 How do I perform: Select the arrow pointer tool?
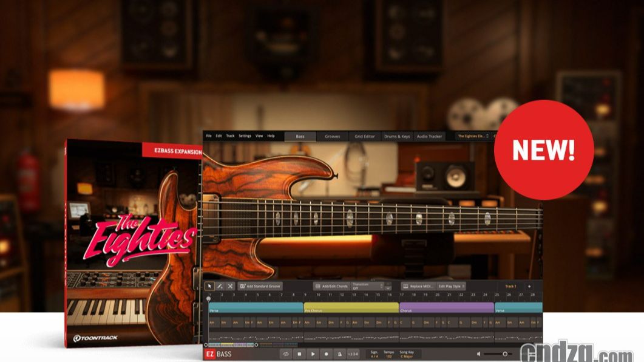209,286
